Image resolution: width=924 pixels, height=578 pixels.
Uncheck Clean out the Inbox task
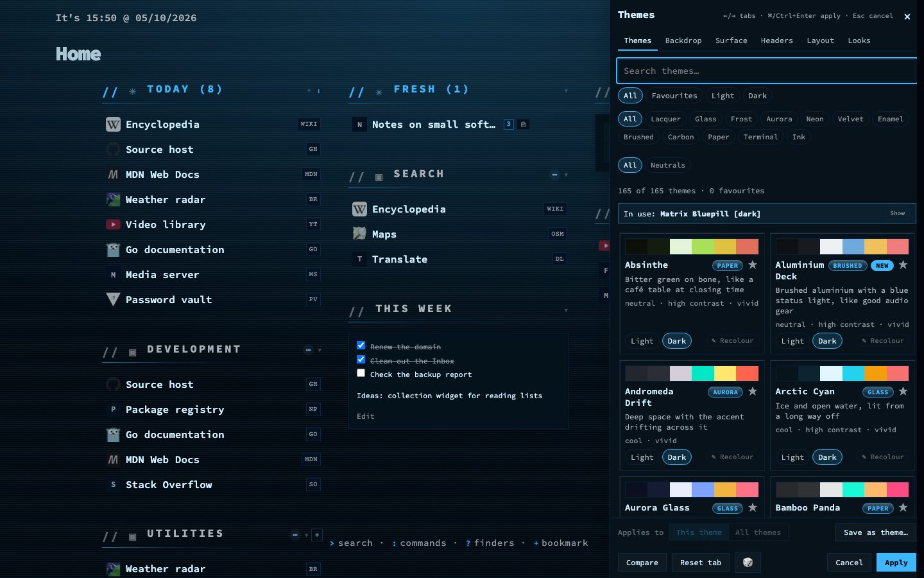tap(361, 360)
